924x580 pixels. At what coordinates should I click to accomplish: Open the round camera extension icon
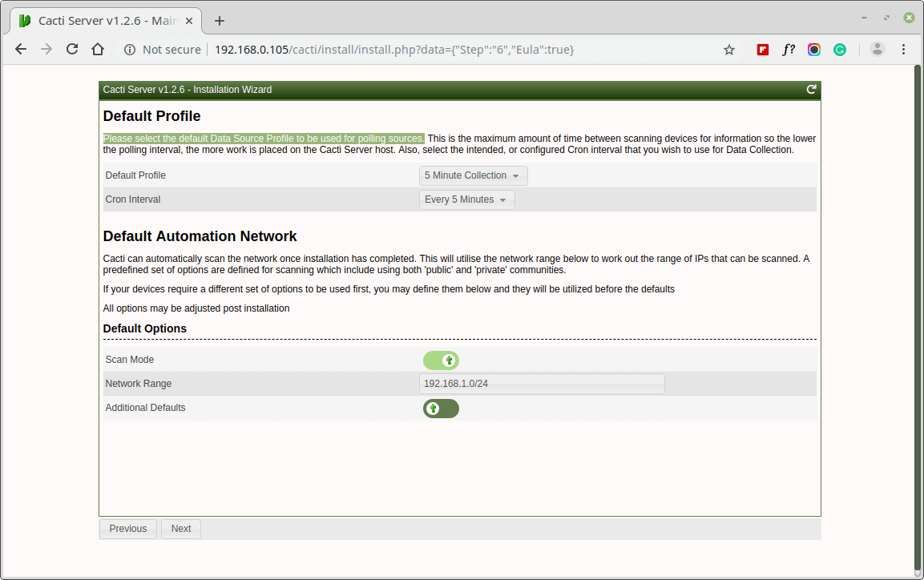pyautogui.click(x=813, y=50)
